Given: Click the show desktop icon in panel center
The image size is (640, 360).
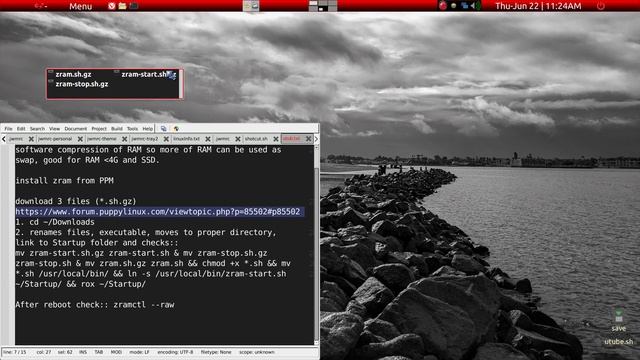Looking at the screenshot, I should (251, 6).
